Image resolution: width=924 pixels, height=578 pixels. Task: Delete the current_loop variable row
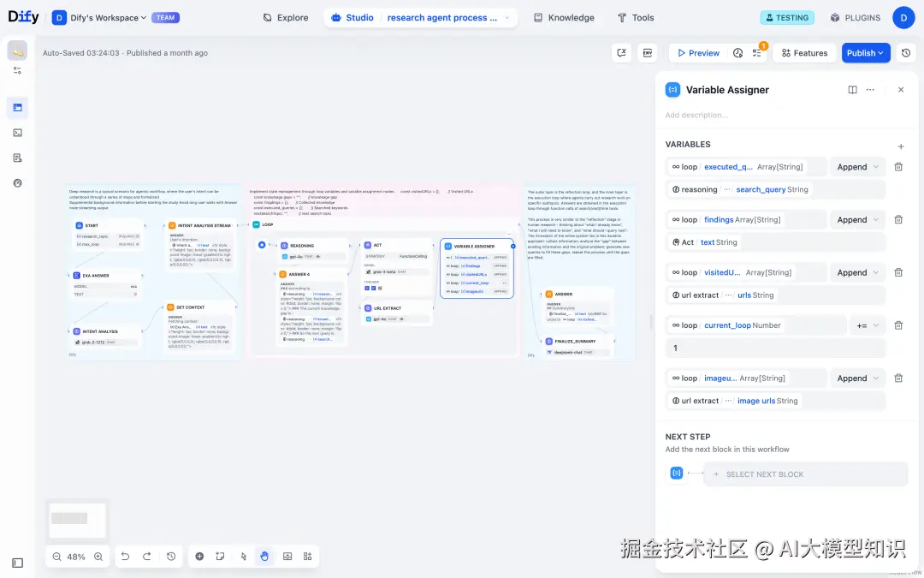(898, 325)
